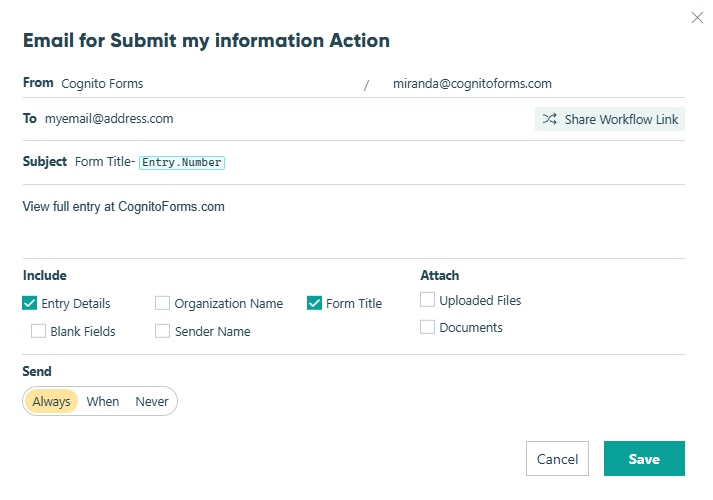Uncheck the Form Title checkbox
The height and width of the screenshot is (500, 713).
314,303
